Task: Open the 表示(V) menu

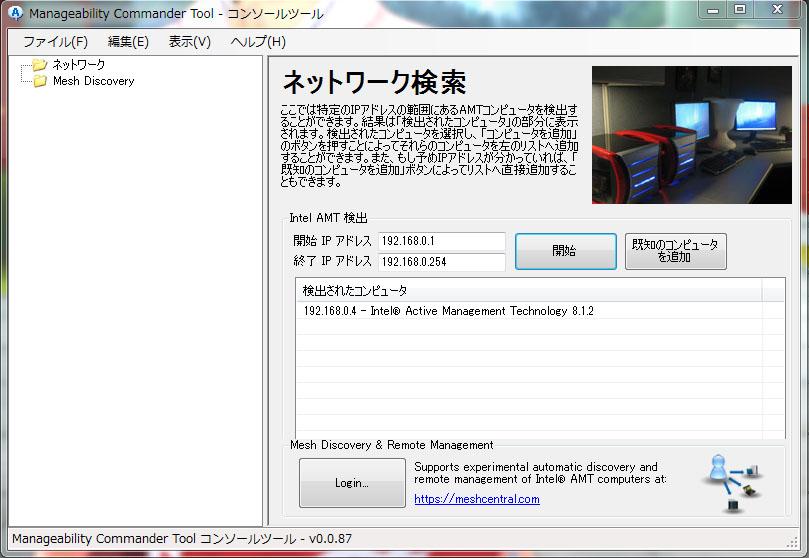Action: 189,42
